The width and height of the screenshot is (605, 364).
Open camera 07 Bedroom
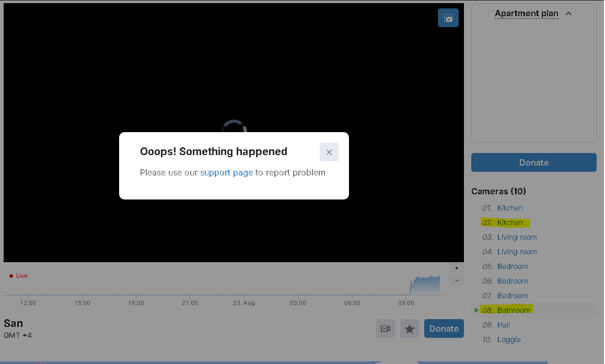point(512,296)
